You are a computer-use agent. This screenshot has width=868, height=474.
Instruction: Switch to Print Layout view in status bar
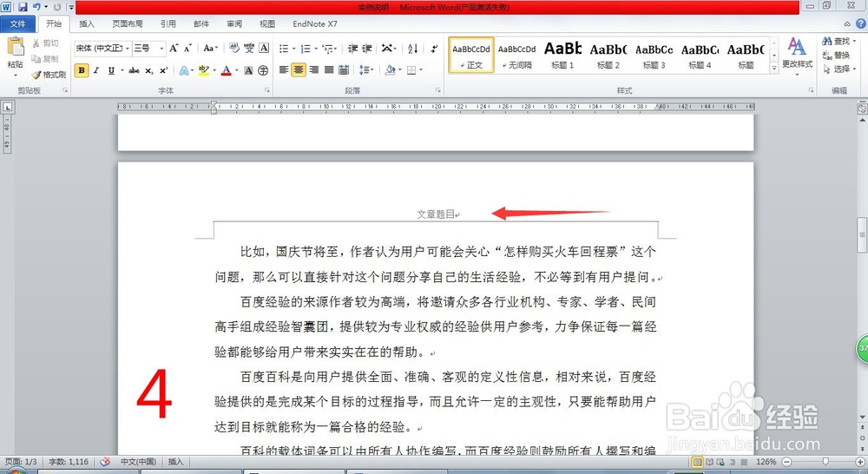click(x=698, y=461)
